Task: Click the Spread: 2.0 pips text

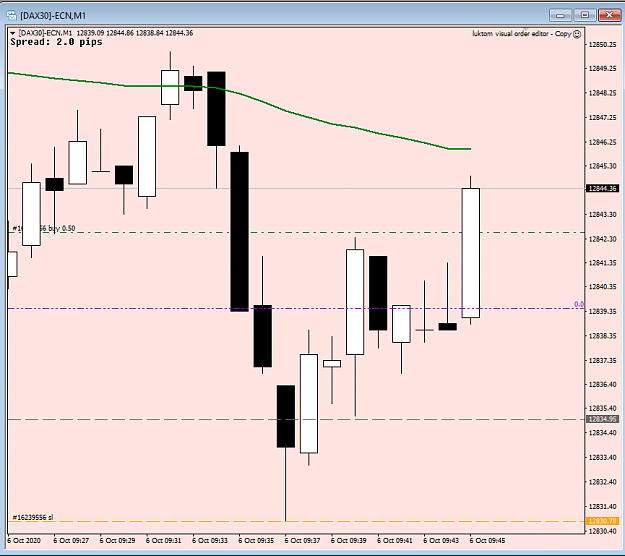Action: tap(56, 42)
